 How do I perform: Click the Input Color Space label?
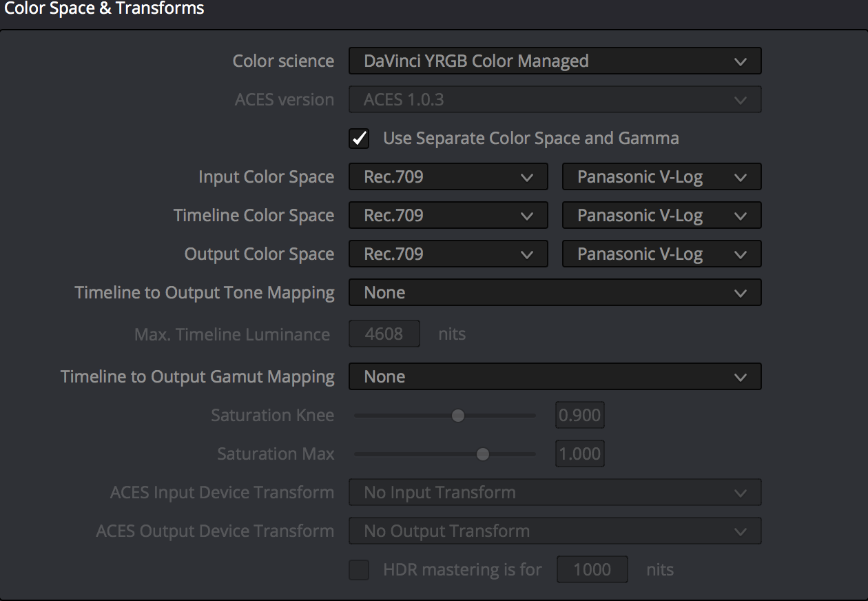[x=266, y=177]
